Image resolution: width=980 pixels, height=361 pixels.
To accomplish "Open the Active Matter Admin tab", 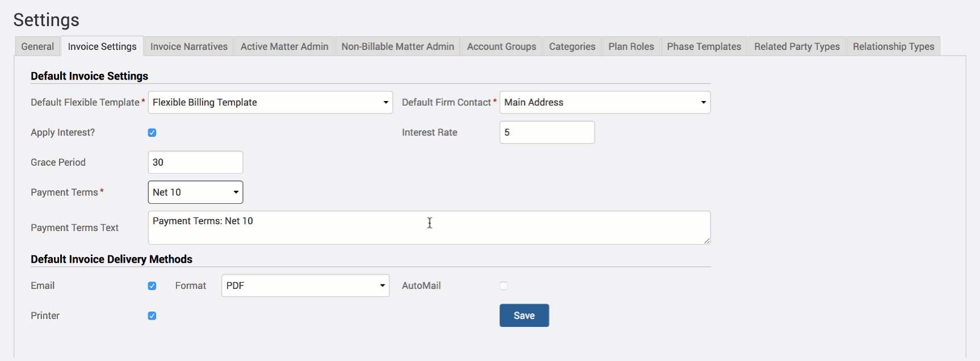I will 284,47.
